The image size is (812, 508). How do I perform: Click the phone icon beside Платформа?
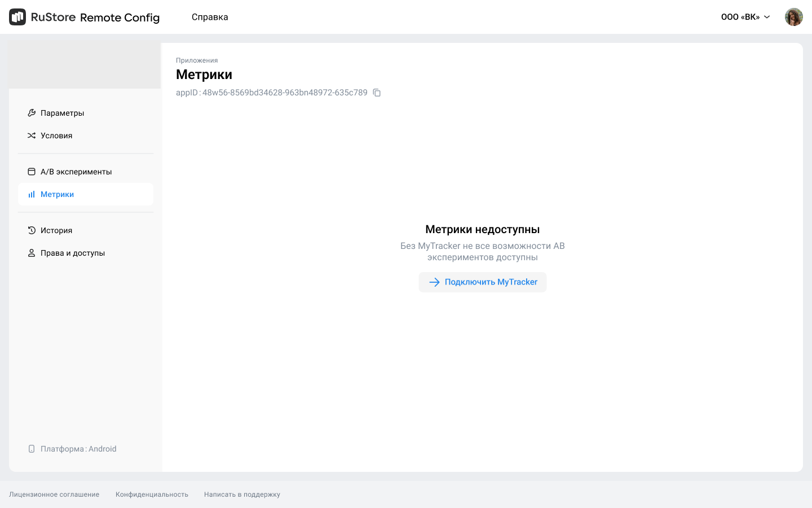tap(32, 449)
